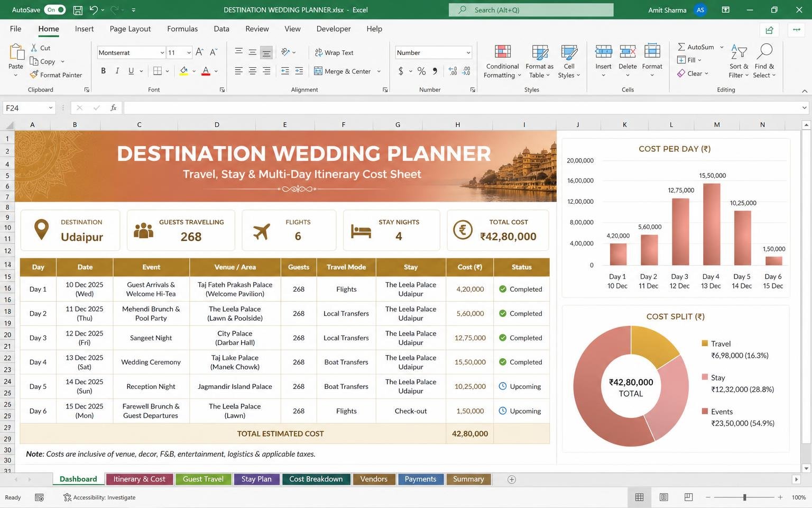Click the new sheet plus icon
812x508 pixels.
point(511,479)
